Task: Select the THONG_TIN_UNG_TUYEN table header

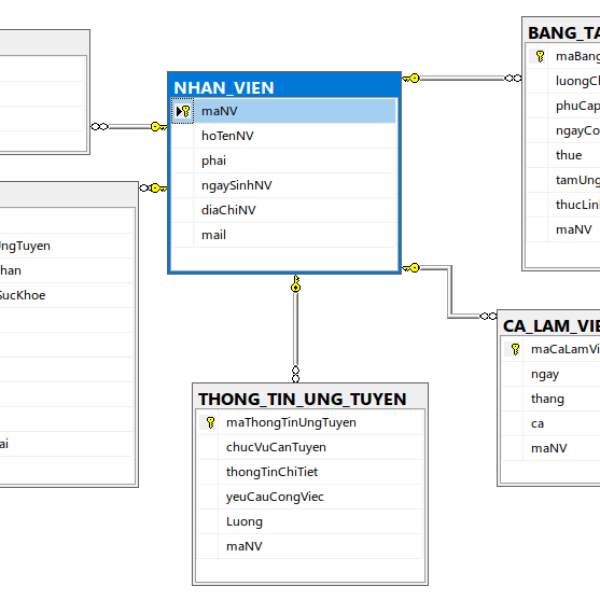Action: pos(310,398)
